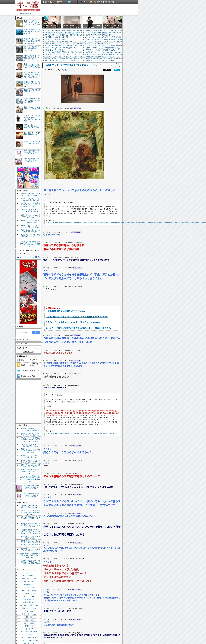Click Mail in the top navigation bar

pyautogui.click(x=84, y=2)
